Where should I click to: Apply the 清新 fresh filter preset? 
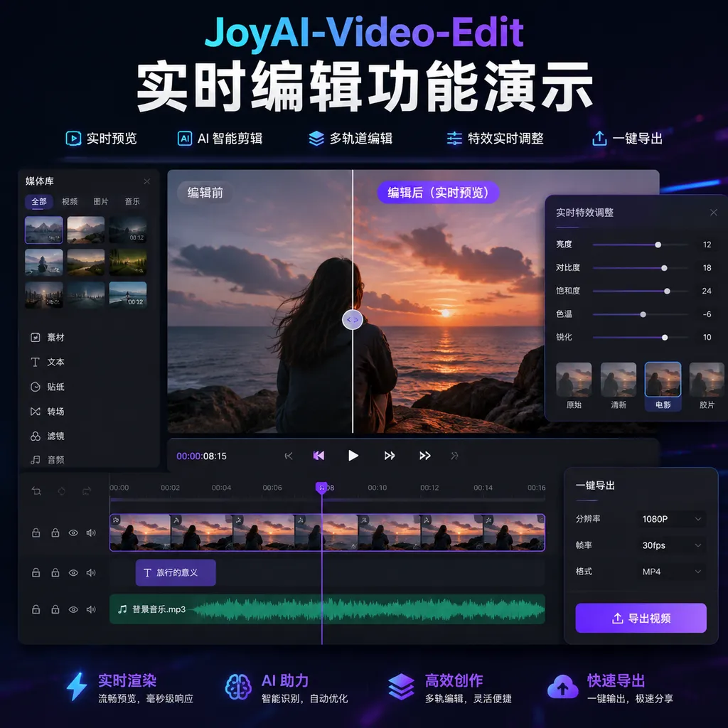[619, 386]
